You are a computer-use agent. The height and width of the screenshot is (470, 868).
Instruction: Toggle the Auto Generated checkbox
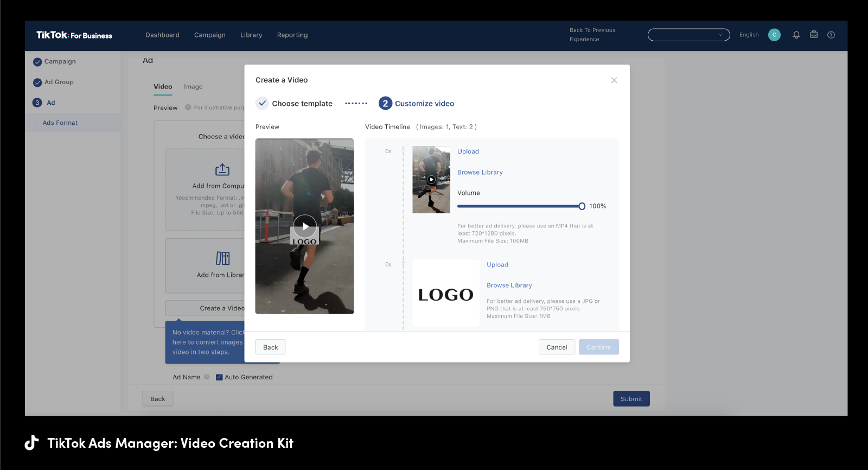tap(219, 377)
